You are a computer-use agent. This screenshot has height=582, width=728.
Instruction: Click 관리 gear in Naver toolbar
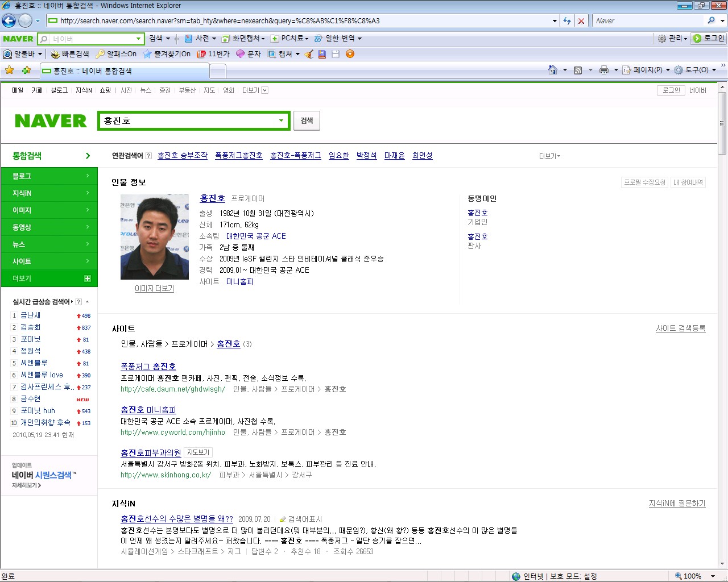pos(672,39)
